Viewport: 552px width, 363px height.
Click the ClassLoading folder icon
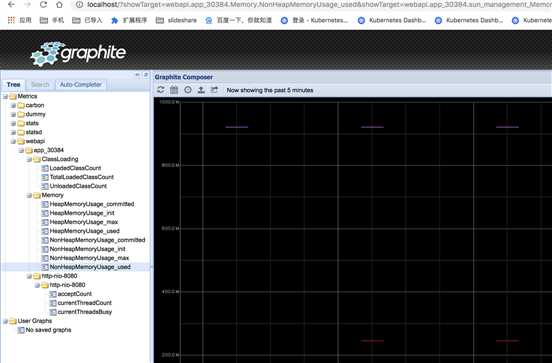coord(37,159)
